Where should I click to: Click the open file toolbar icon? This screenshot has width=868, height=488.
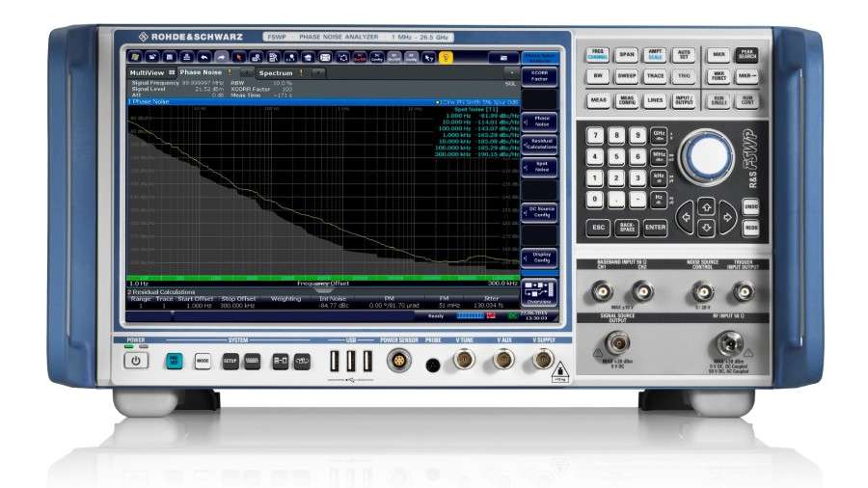[152, 57]
